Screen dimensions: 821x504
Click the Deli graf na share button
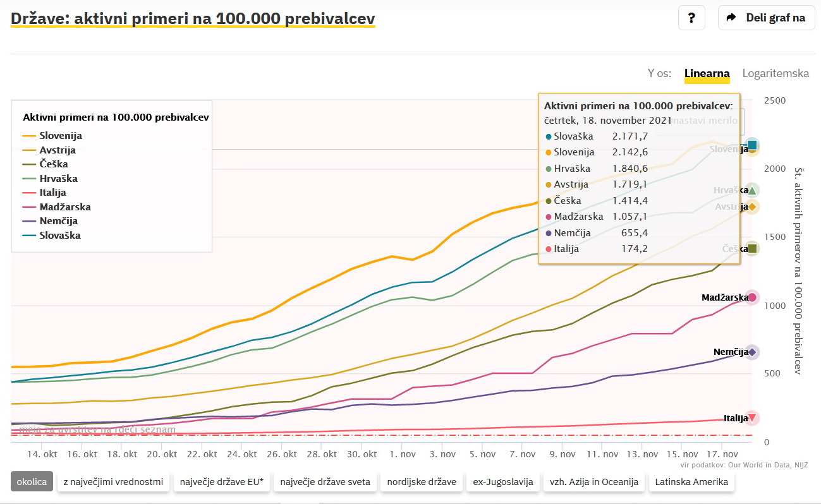pyautogui.click(x=765, y=18)
